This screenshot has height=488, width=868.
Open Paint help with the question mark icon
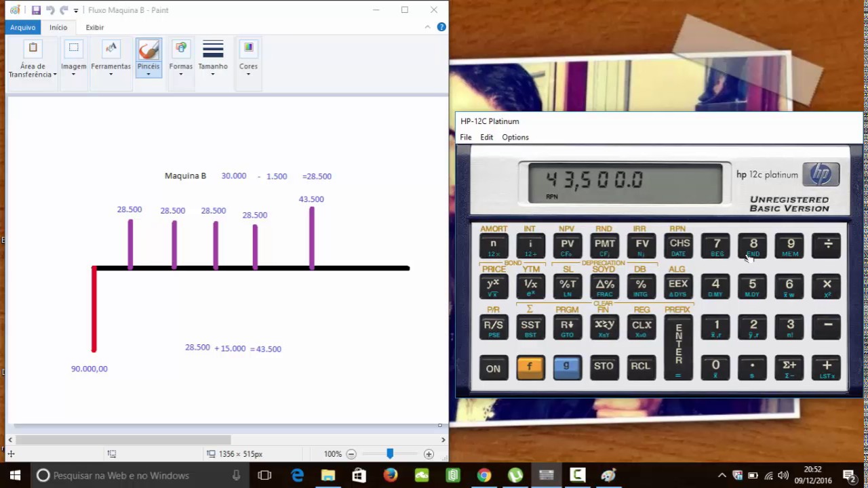click(x=441, y=27)
